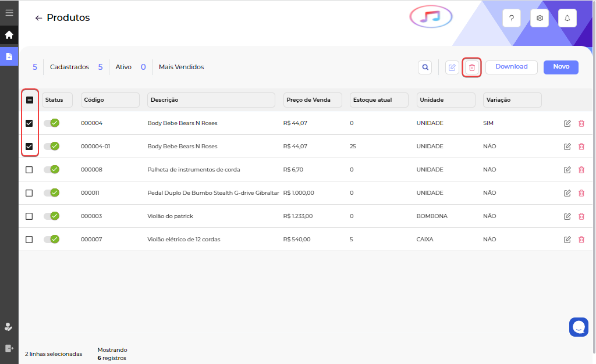The width and height of the screenshot is (596, 364).
Task: Open settings gear icon
Action: (540, 19)
